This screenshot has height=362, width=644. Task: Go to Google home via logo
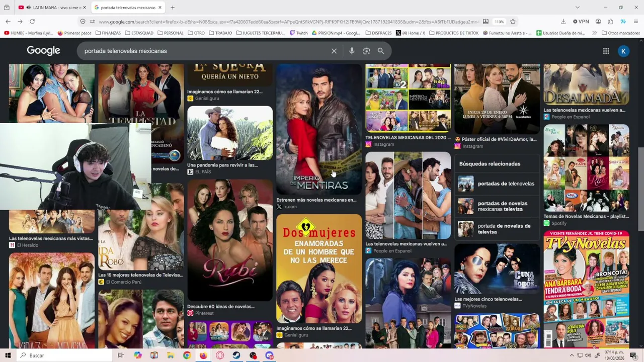43,51
